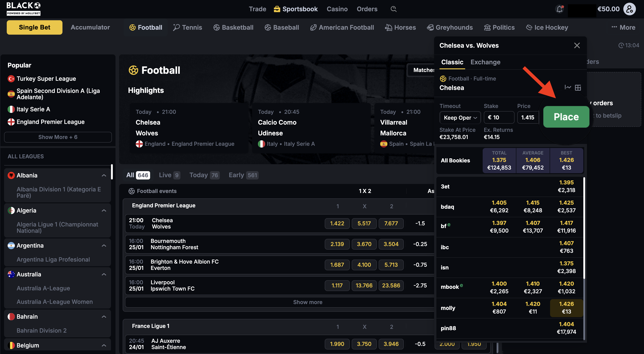Open the notifications bell
Screen dimensions: 644x354
(560, 9)
